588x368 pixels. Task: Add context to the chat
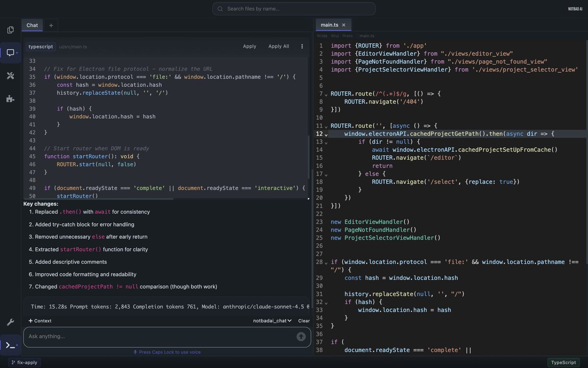coord(40,320)
